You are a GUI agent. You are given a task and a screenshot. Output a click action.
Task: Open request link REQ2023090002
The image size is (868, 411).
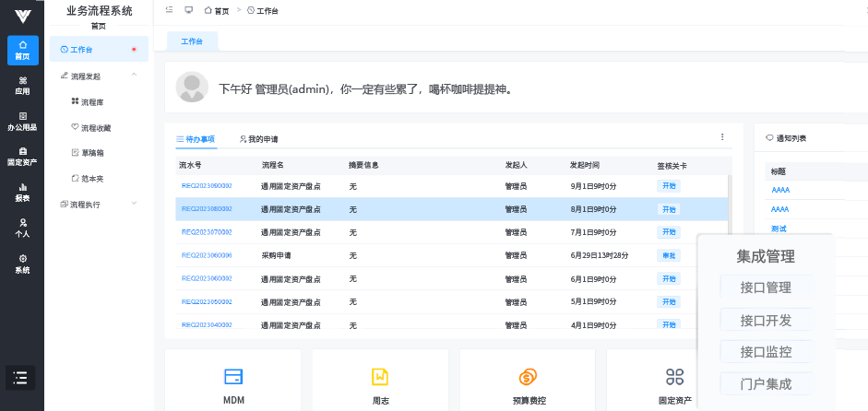(x=207, y=186)
